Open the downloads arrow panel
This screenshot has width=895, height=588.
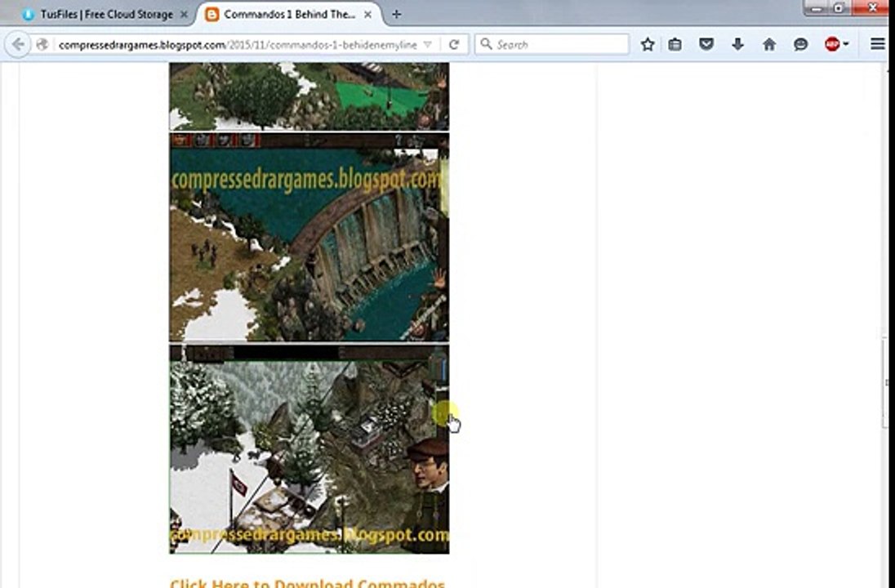tap(737, 44)
